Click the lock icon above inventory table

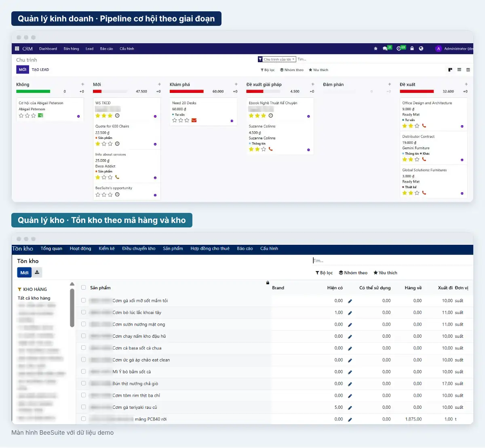[268, 283]
